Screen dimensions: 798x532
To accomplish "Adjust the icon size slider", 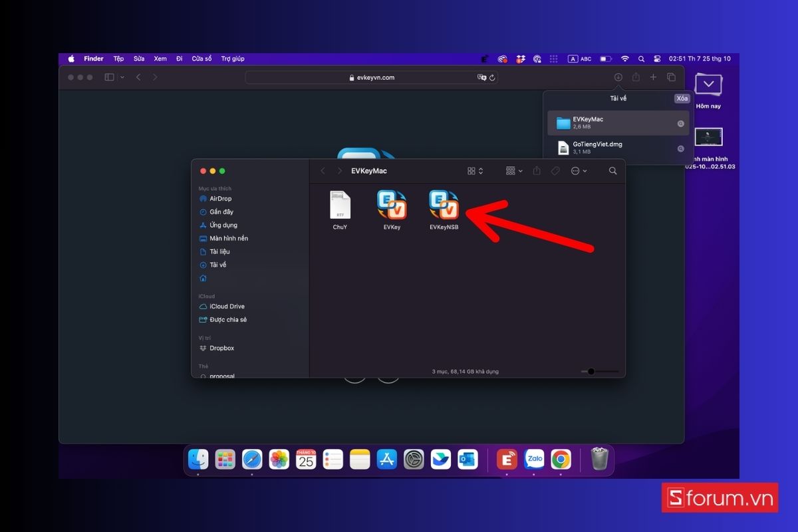I will [591, 371].
